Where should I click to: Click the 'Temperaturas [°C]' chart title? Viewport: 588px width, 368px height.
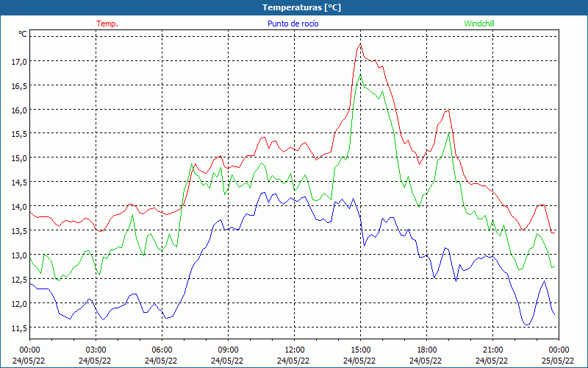point(301,7)
